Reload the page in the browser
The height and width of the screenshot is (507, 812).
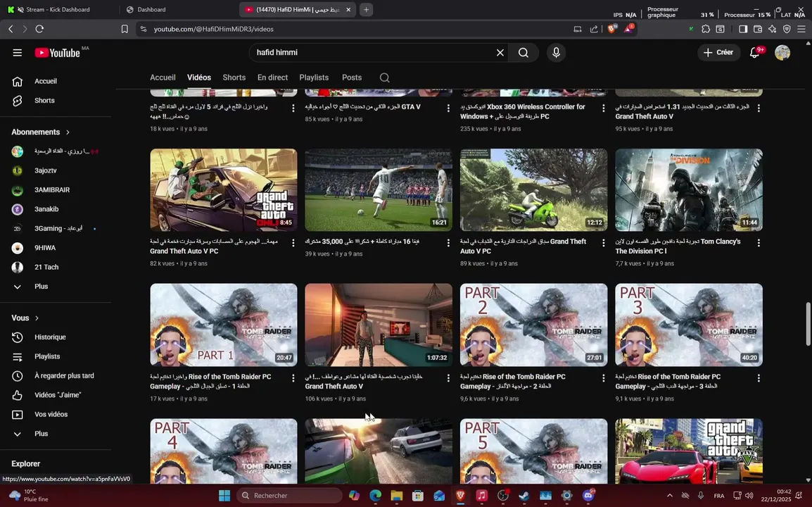point(39,29)
